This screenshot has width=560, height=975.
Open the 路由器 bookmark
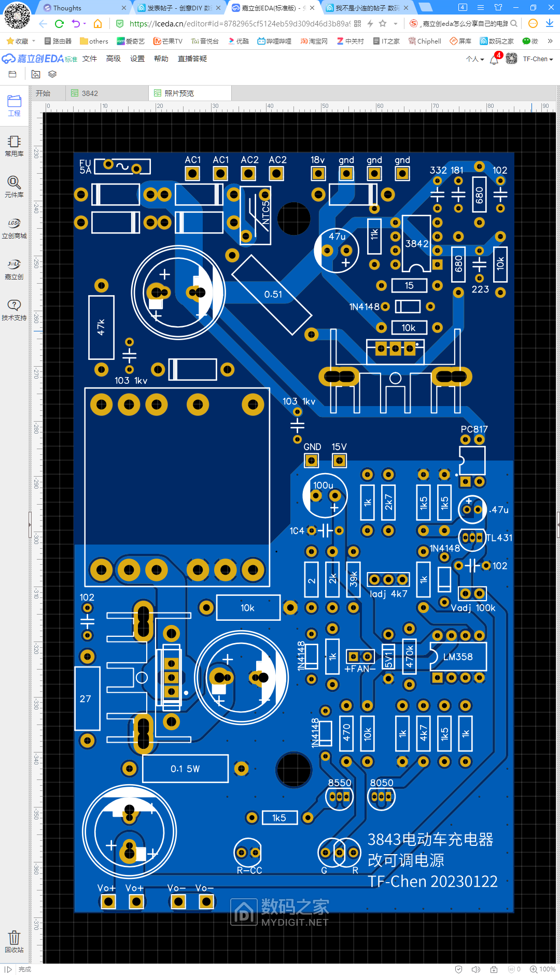[58, 41]
